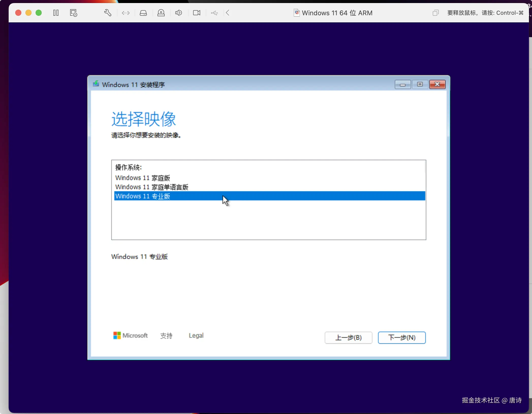
Task: Open the Legal link
Action: (x=196, y=335)
